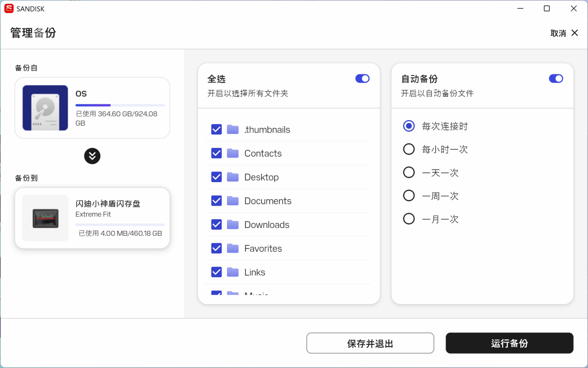
Task: Uncheck the Contacts folder checkbox
Action: click(x=216, y=153)
